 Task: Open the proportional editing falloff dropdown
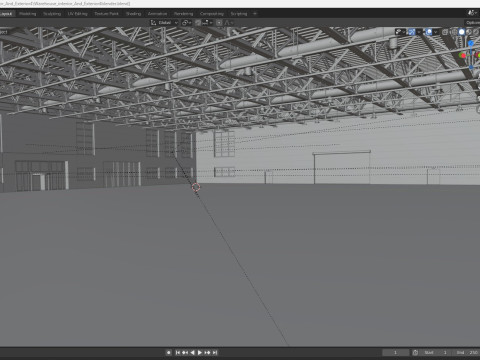click(228, 23)
